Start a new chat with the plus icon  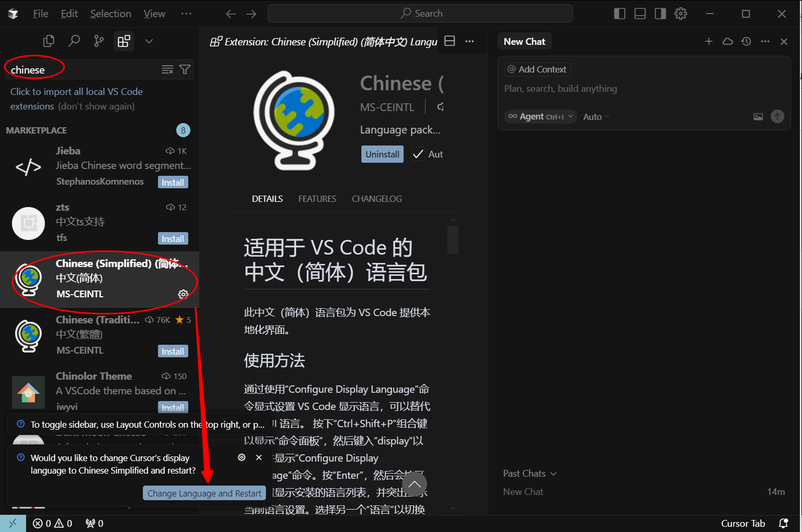(x=709, y=41)
